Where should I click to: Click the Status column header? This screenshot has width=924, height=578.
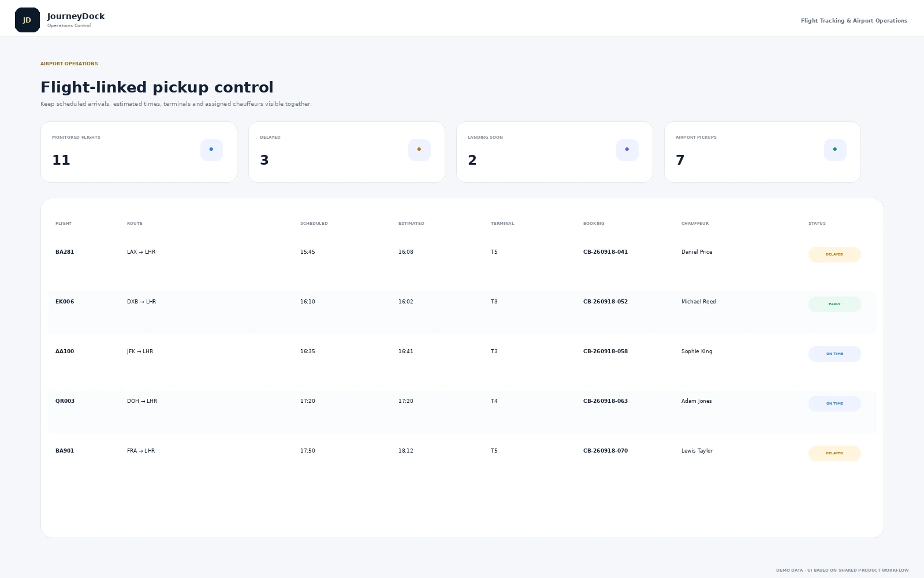[817, 224]
